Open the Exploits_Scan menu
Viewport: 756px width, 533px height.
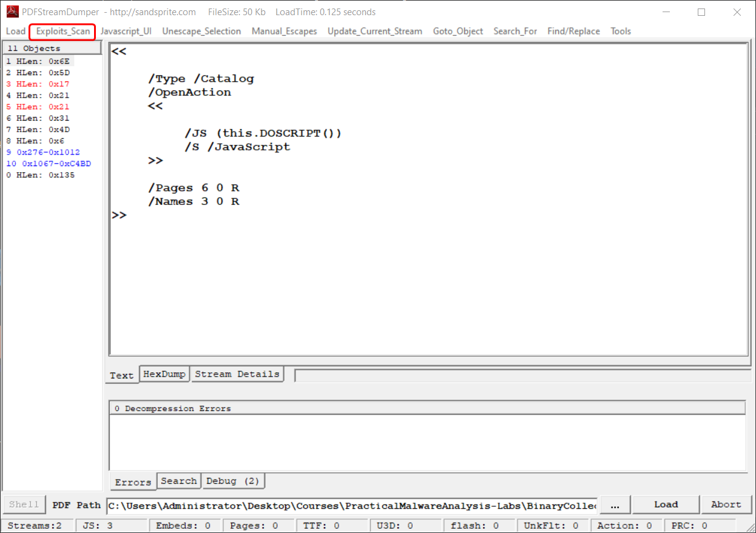click(x=62, y=31)
